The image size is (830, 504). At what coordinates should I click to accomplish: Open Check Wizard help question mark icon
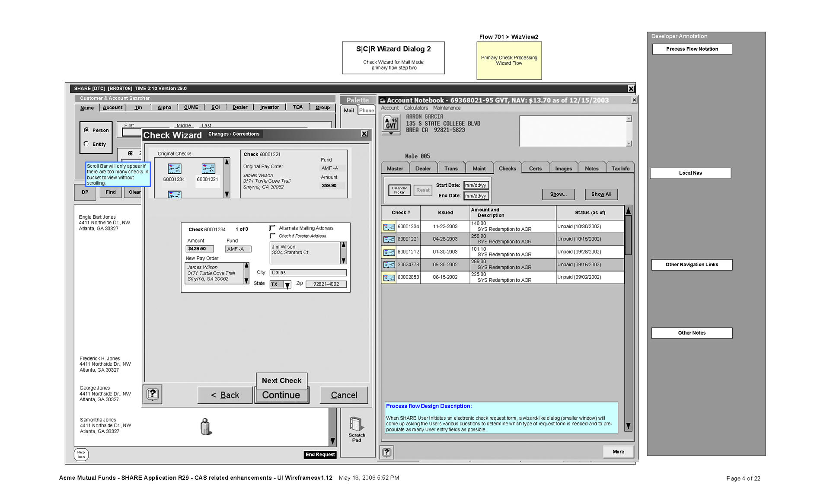152,394
